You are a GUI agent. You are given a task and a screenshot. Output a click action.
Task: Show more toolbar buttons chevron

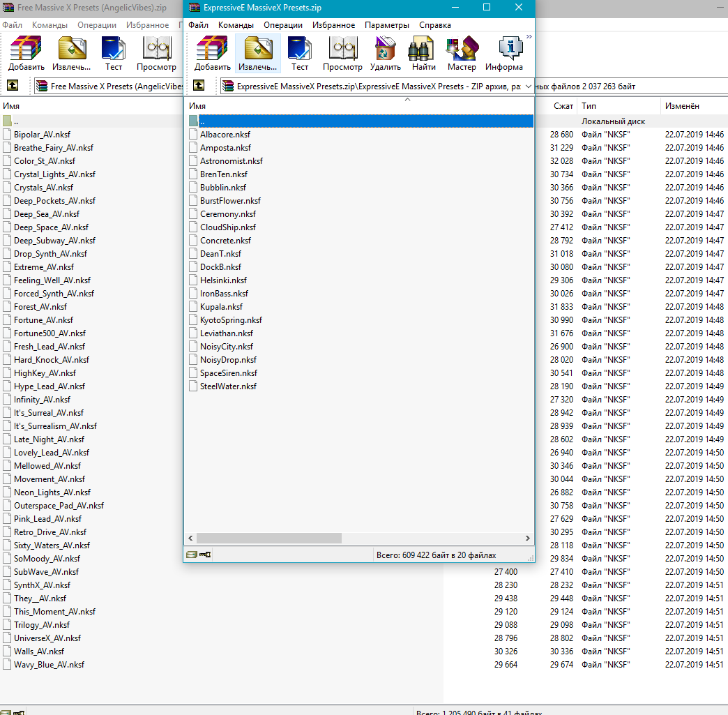click(x=529, y=37)
